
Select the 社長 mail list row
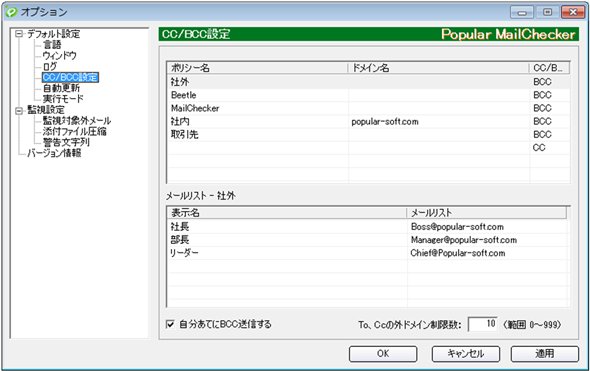pyautogui.click(x=367, y=227)
